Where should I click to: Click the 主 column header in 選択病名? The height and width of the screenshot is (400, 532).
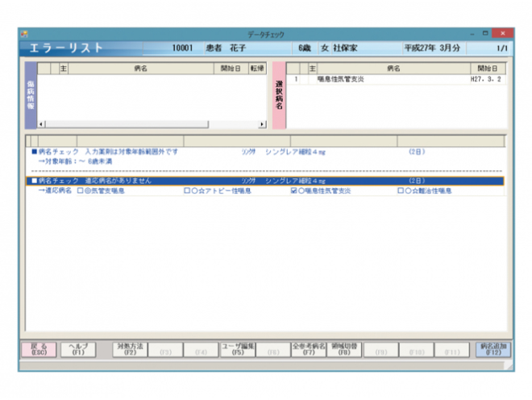pyautogui.click(x=313, y=69)
